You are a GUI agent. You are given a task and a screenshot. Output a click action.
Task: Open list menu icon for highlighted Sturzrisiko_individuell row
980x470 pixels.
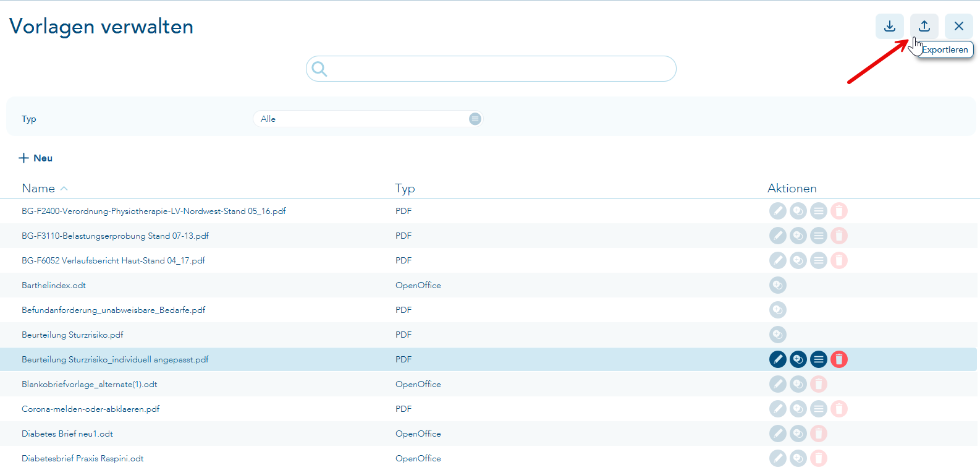click(x=819, y=359)
